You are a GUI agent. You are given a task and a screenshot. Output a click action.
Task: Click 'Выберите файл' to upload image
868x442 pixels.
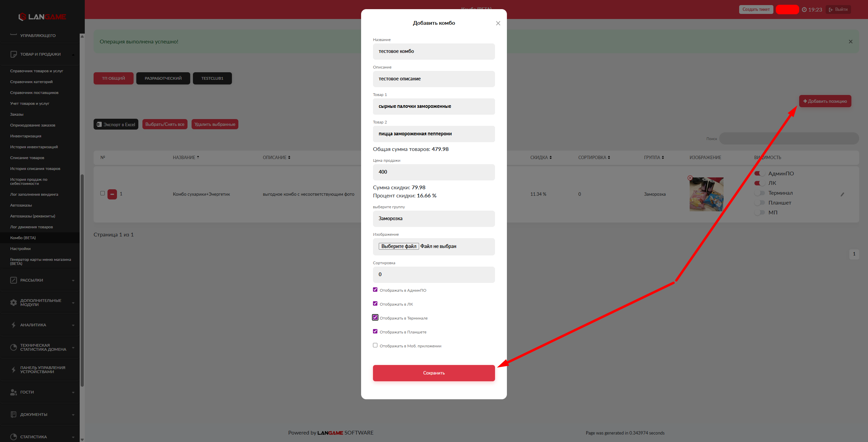399,246
